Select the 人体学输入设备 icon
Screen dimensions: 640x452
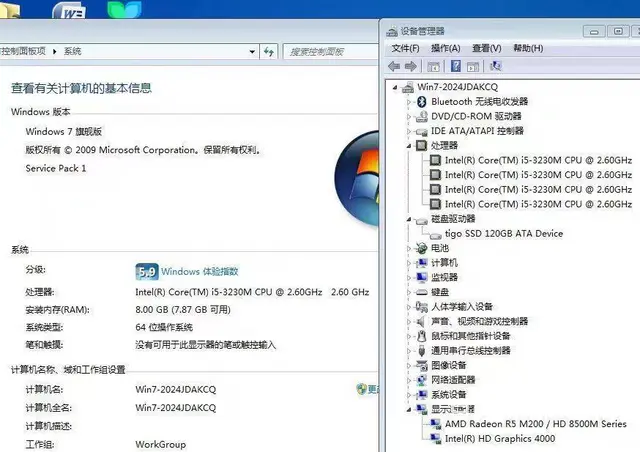(422, 307)
